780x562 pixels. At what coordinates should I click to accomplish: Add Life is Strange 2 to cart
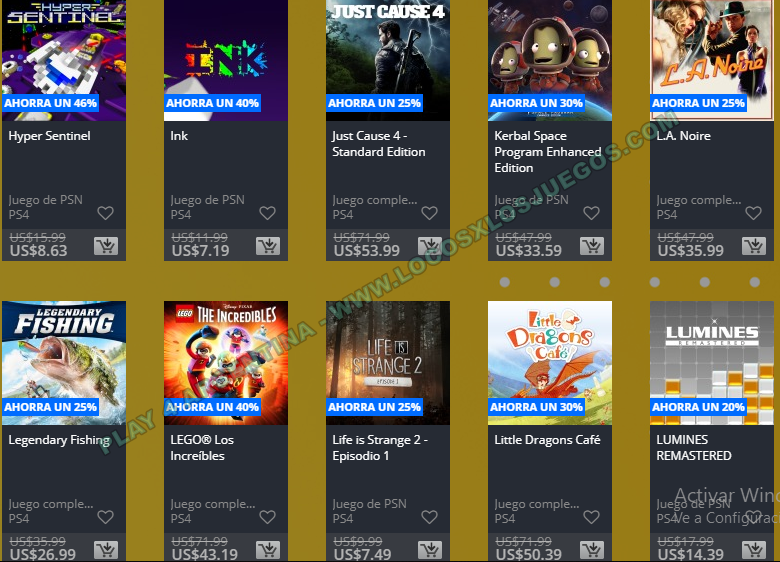[430, 550]
